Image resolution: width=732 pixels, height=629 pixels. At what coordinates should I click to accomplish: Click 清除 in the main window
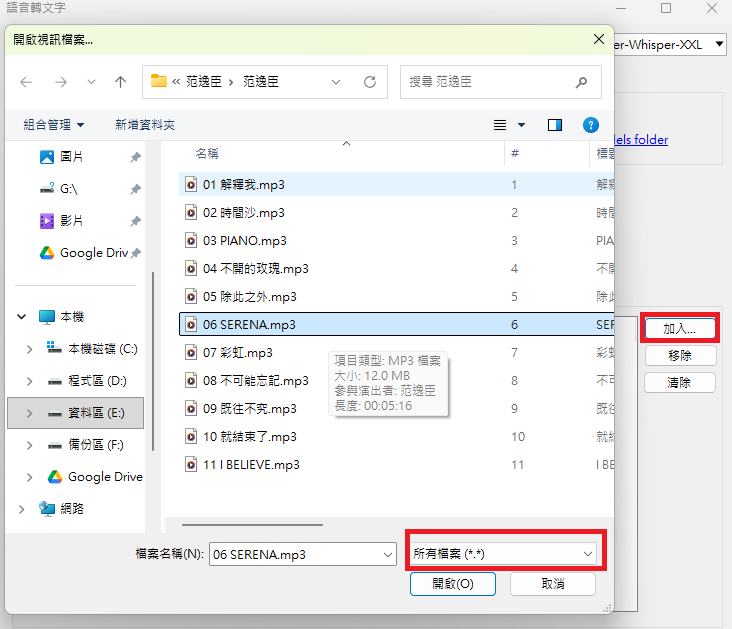(x=680, y=383)
